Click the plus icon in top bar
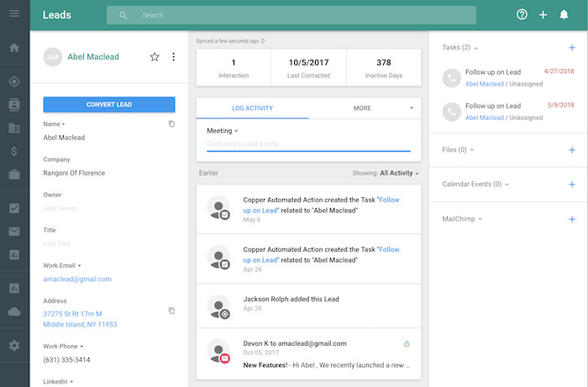This screenshot has height=387, width=588. 543,15
